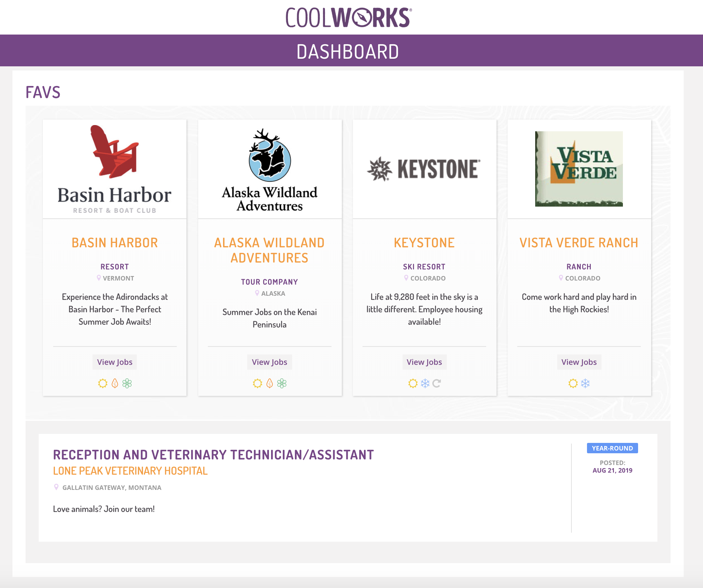Click the location pin beside Colorado on Keystone card
The image size is (703, 588).
[x=406, y=278]
